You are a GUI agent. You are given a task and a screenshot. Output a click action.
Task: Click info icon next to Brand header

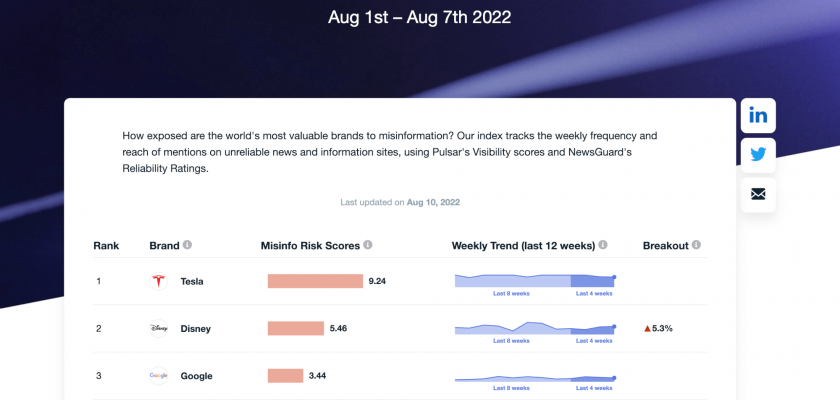coord(188,245)
